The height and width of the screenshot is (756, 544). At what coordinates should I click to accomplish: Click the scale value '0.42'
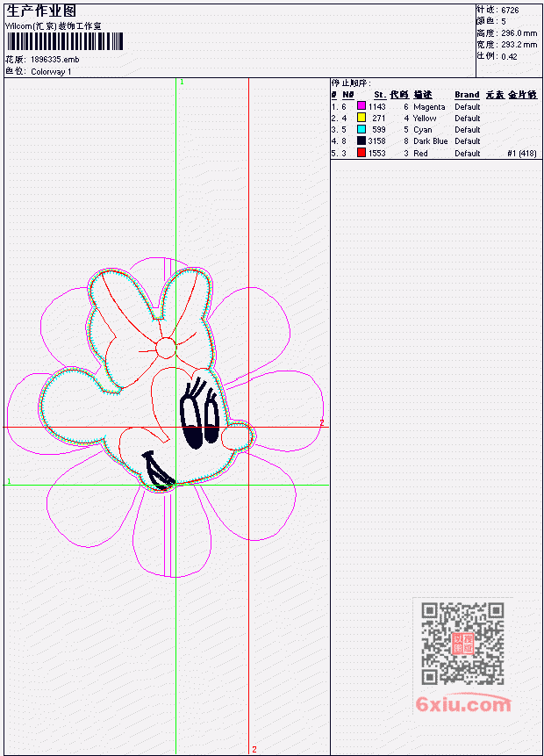coord(509,56)
